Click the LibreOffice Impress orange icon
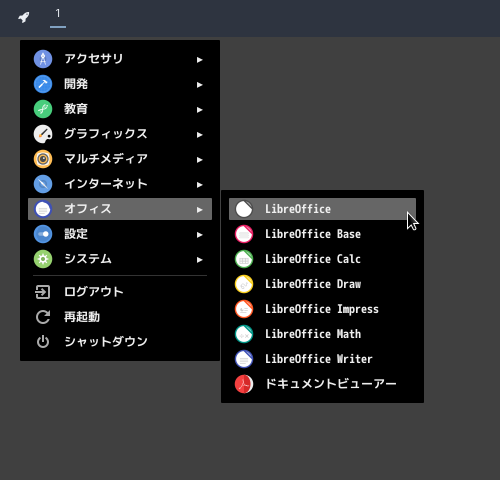Screen dimensions: 500x480 244,309
